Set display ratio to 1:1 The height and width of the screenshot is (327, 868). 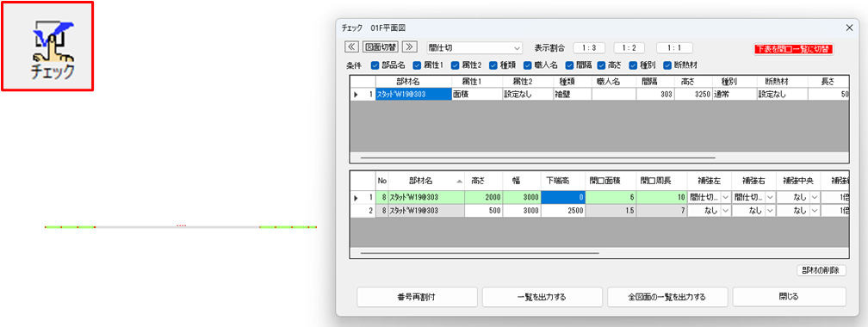[x=674, y=48]
